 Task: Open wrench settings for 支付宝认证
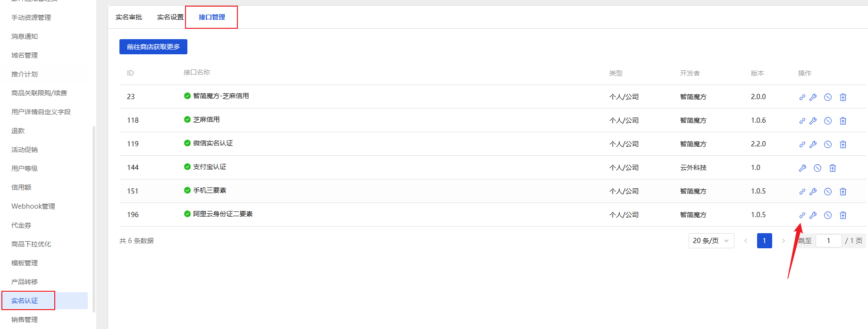802,168
